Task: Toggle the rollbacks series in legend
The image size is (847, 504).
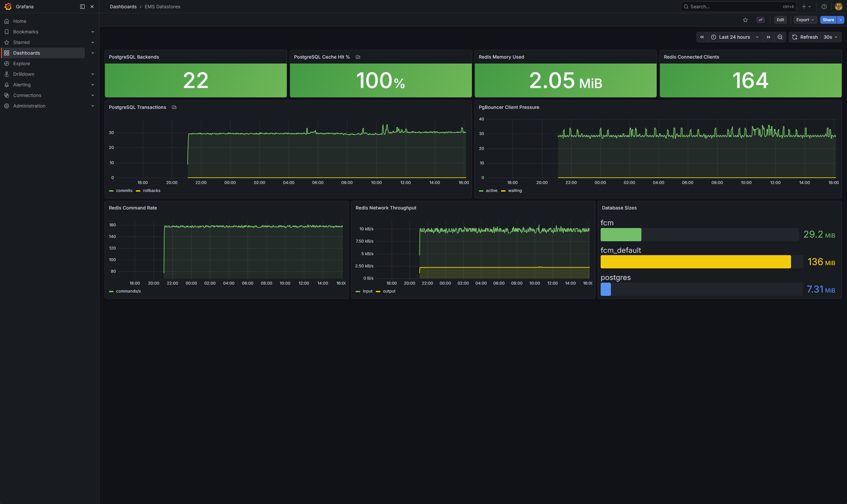Action: [x=151, y=191]
